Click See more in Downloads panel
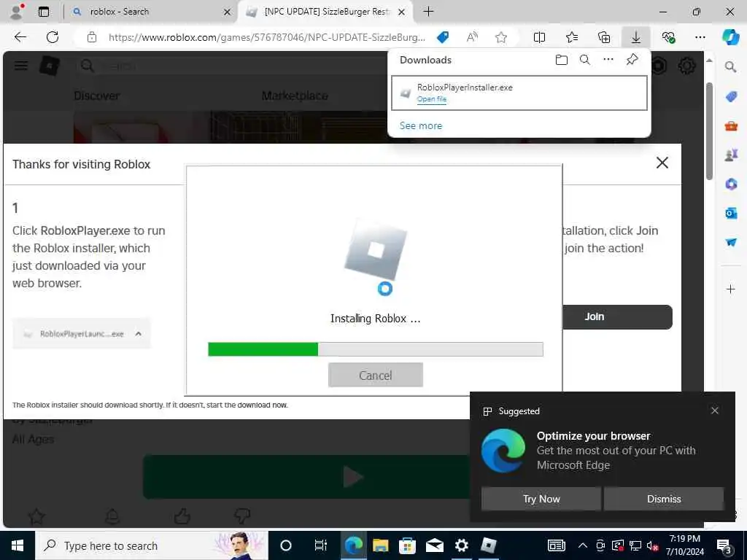 coord(421,125)
